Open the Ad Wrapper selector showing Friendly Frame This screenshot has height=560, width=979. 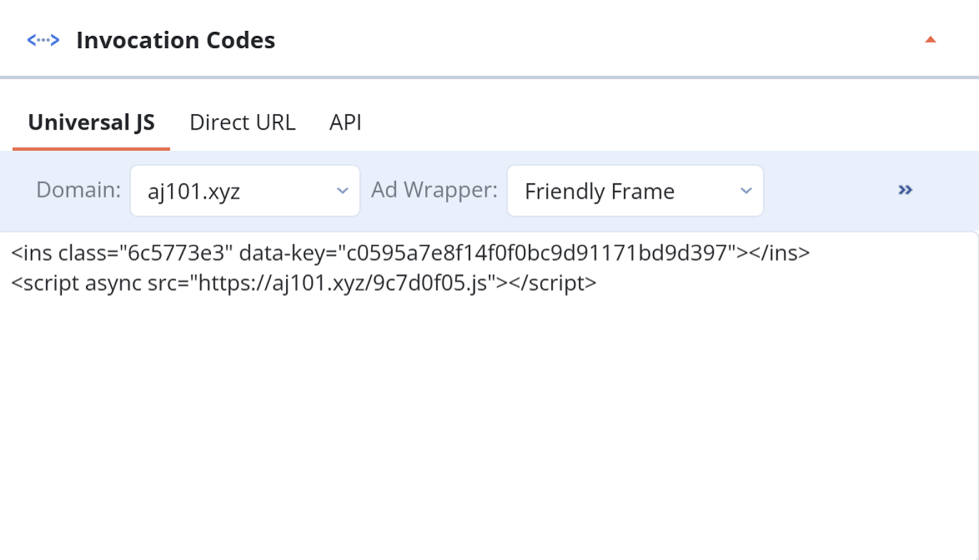(635, 191)
